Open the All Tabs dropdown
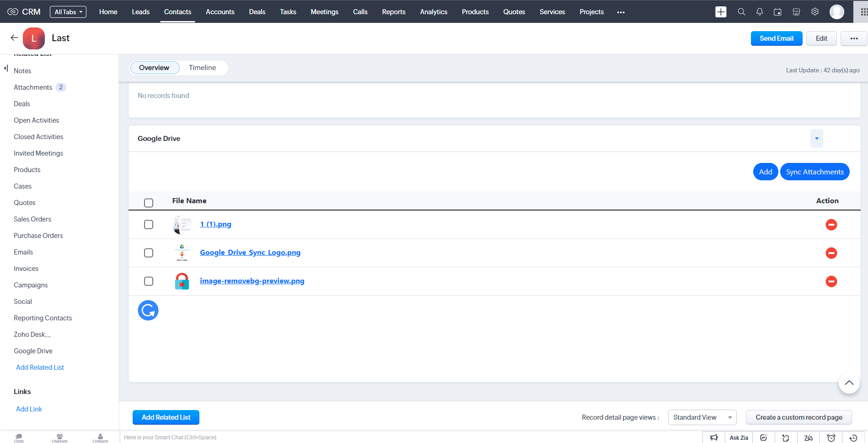 click(68, 12)
